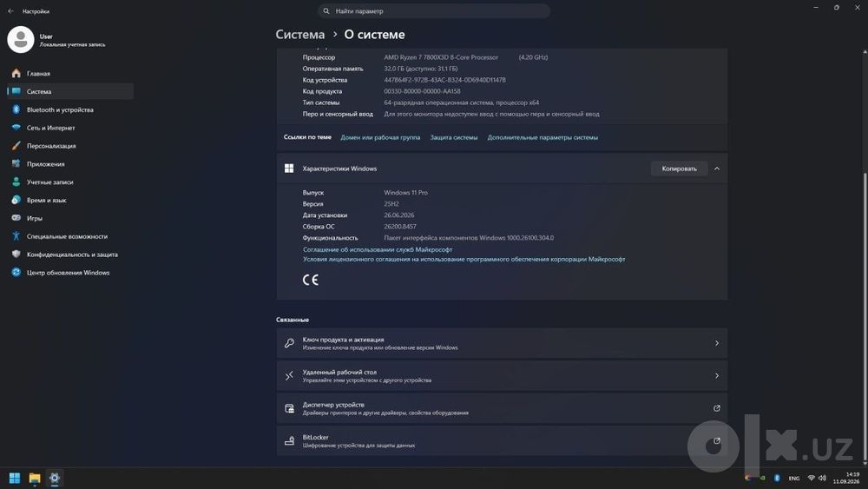Viewport: 868px width, 489px height.
Task: Click the vertical scrollbar of the page
Action: (865, 315)
